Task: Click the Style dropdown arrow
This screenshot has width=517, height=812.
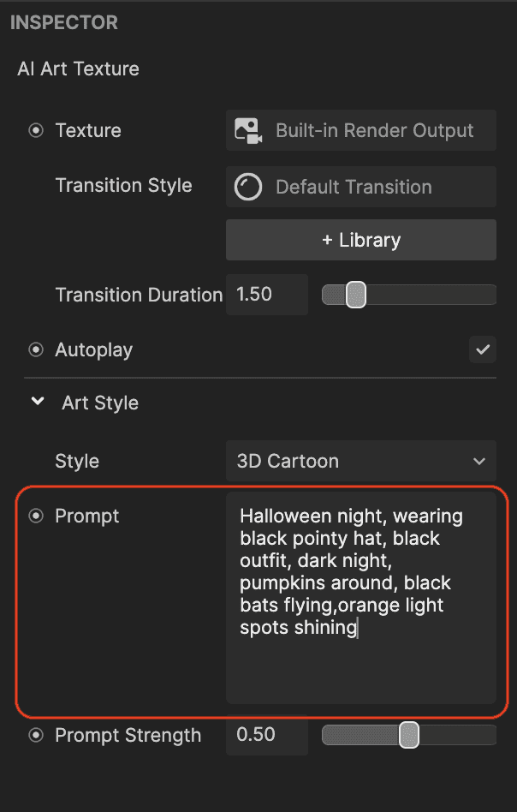Action: [479, 461]
